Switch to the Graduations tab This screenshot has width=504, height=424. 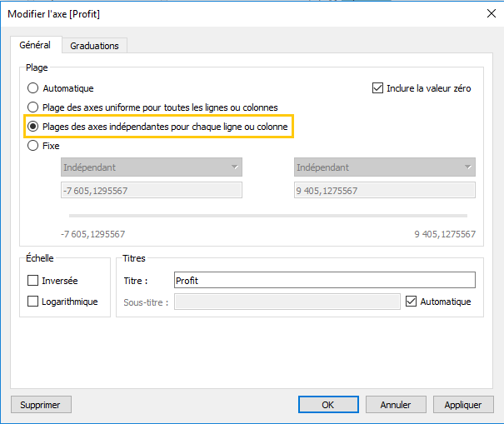tap(94, 46)
